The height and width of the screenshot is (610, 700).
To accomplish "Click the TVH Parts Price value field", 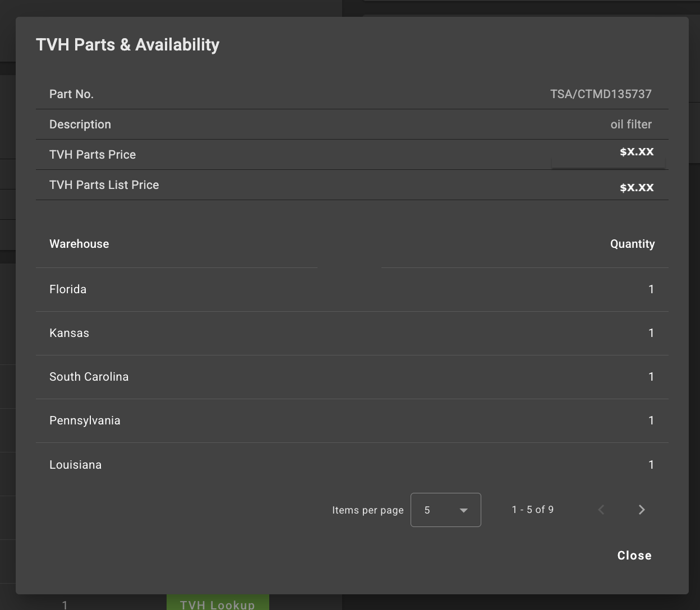I will point(637,151).
